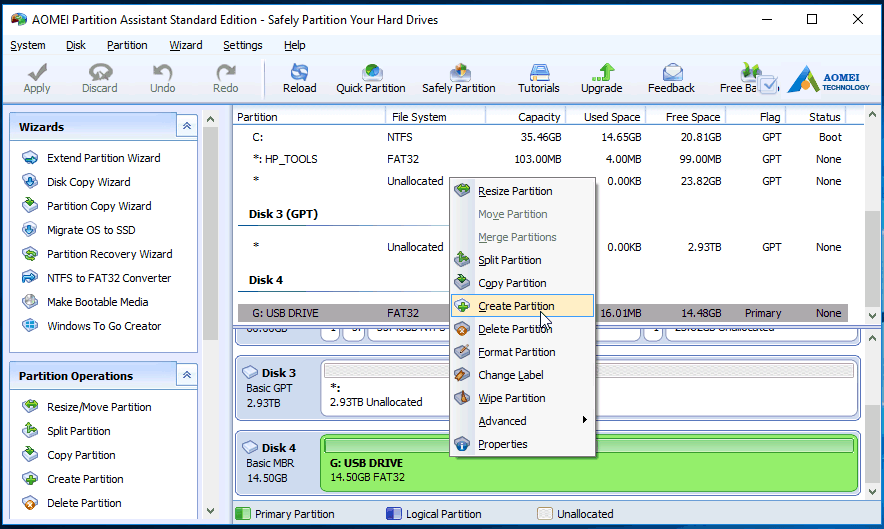Select Wipe Partition in the context menu
Viewport: 884px width, 529px height.
pos(523,398)
